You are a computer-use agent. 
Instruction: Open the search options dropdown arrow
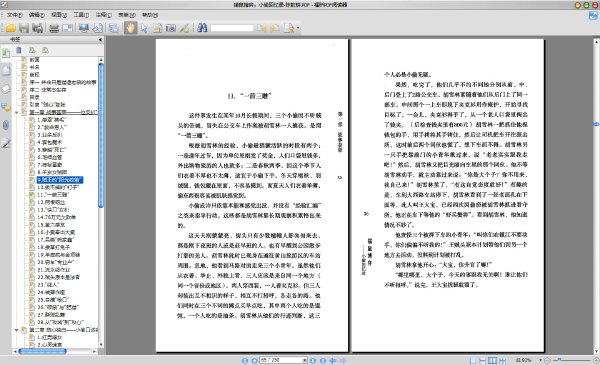[x=298, y=28]
